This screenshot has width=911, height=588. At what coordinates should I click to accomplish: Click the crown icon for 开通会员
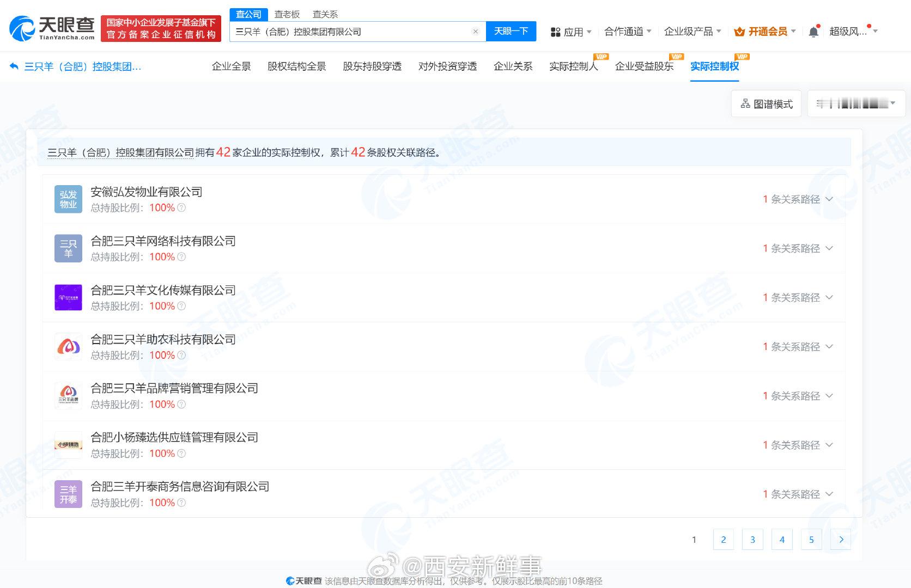pos(739,32)
